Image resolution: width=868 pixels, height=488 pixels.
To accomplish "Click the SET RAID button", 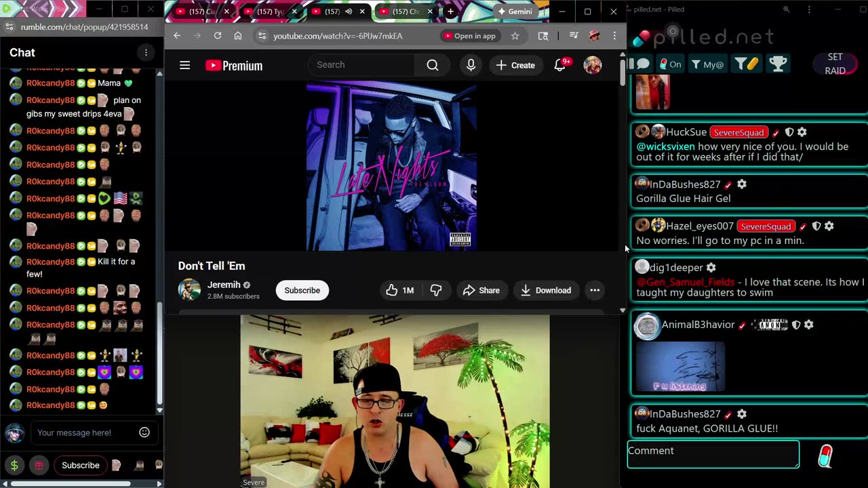I will click(835, 64).
